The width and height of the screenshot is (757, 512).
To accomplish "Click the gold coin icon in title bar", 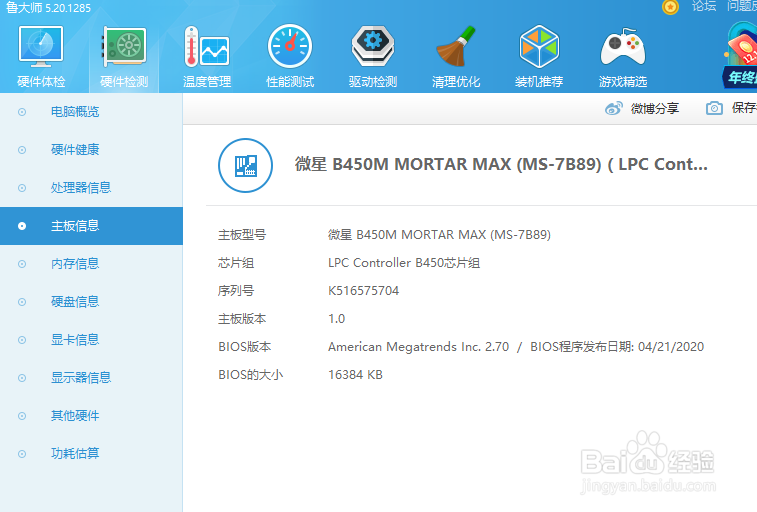I will coord(670,7).
